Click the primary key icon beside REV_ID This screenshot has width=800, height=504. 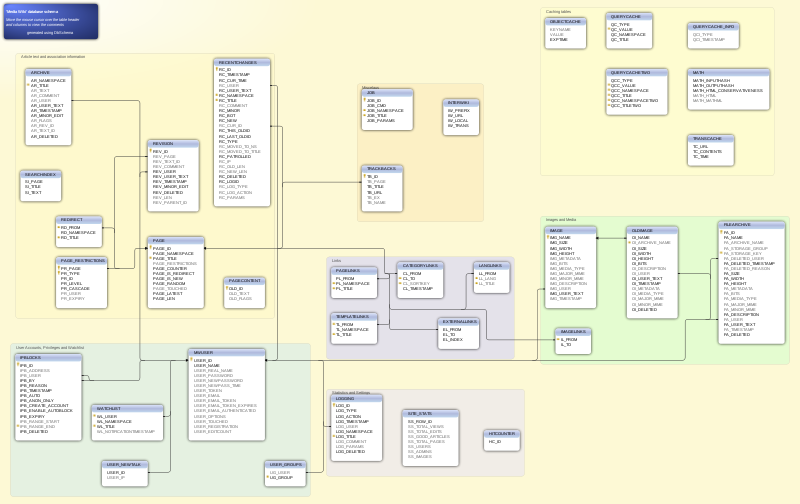coord(151,151)
